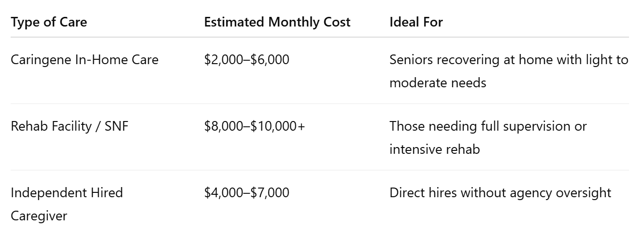Screen dimensions: 644x243
Task: Click the moderate needs text line
Action: tap(438, 83)
